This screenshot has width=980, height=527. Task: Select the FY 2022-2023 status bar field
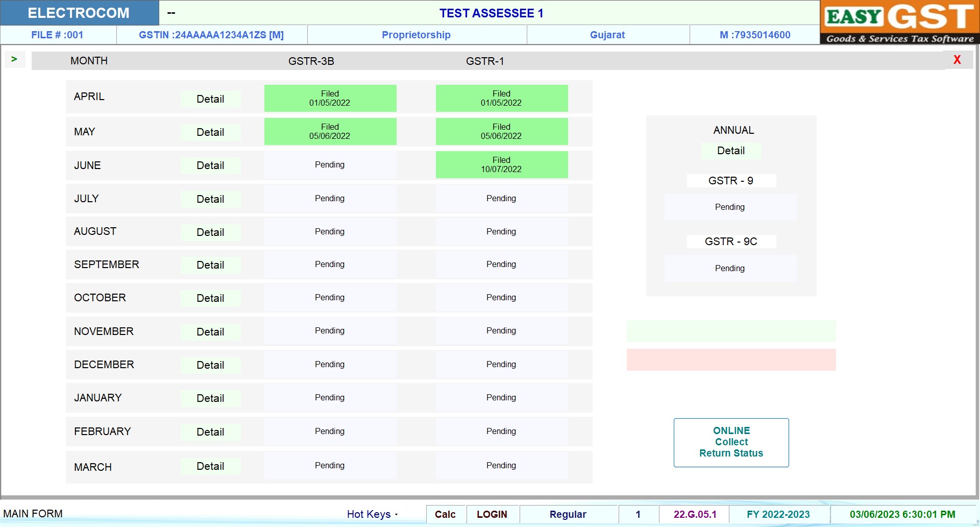tap(778, 514)
